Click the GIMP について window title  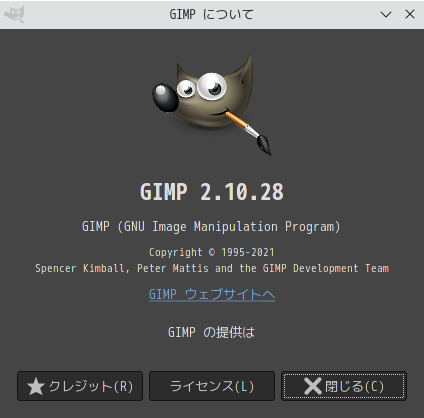pos(211,14)
